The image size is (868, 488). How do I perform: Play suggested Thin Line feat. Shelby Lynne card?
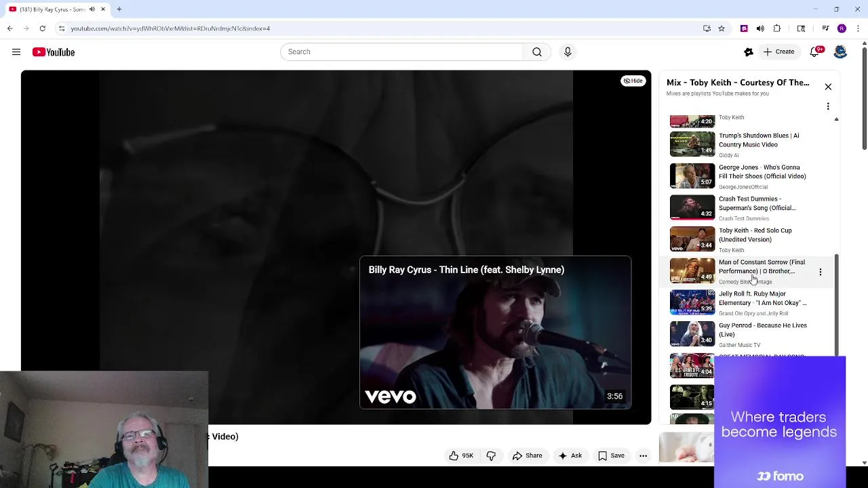(495, 332)
